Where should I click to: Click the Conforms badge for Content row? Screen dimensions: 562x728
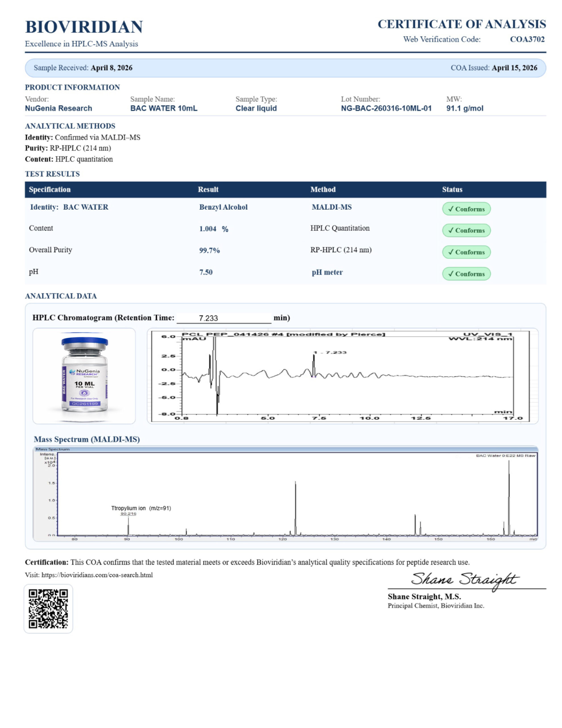466,230
